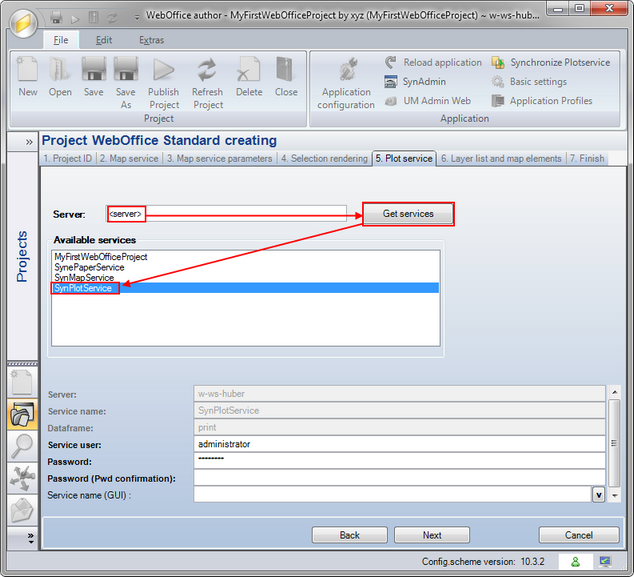This screenshot has height=577, width=634.
Task: Open Basic settings
Action: point(529,81)
